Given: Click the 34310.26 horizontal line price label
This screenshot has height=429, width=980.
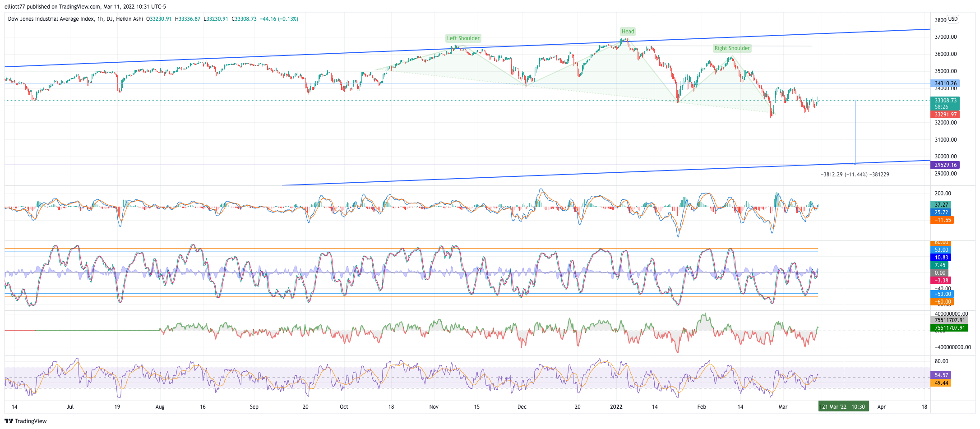Looking at the screenshot, I should click(x=945, y=83).
